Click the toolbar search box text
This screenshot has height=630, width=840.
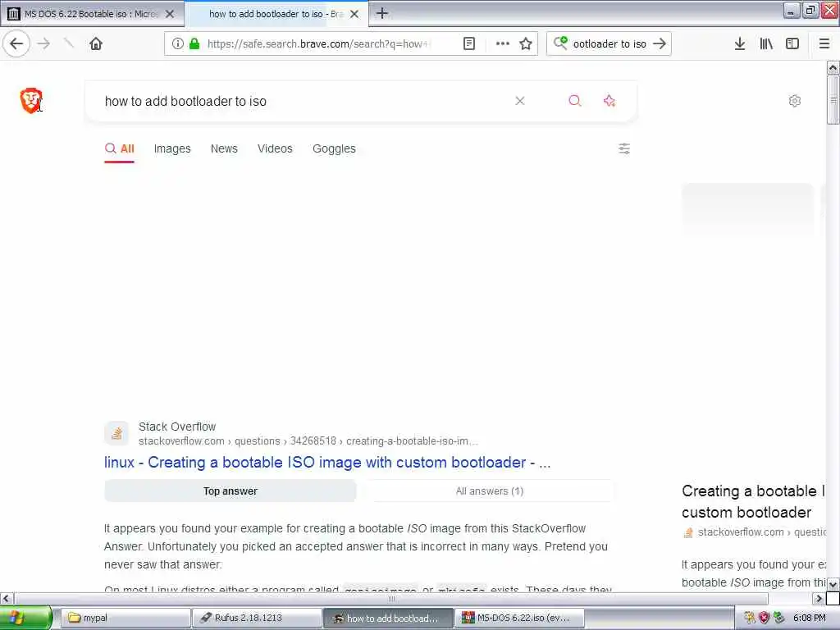click(609, 44)
